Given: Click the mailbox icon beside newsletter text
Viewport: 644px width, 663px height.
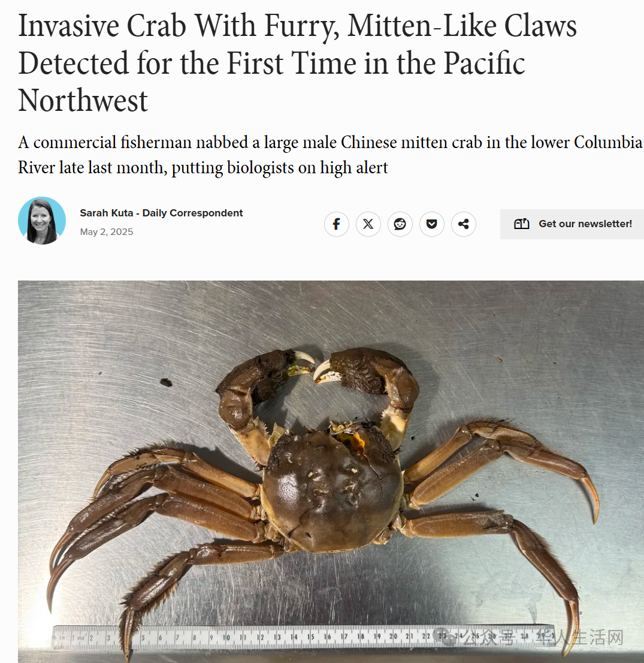Looking at the screenshot, I should tap(521, 224).
